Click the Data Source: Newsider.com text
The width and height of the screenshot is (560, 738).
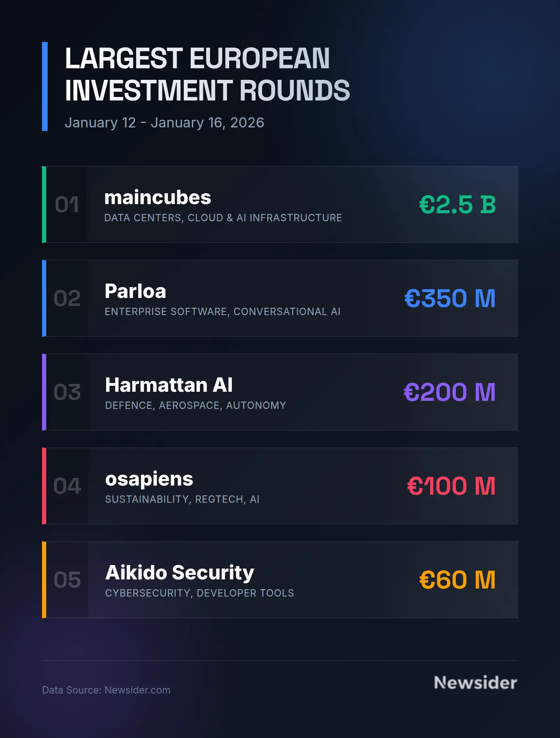point(106,690)
